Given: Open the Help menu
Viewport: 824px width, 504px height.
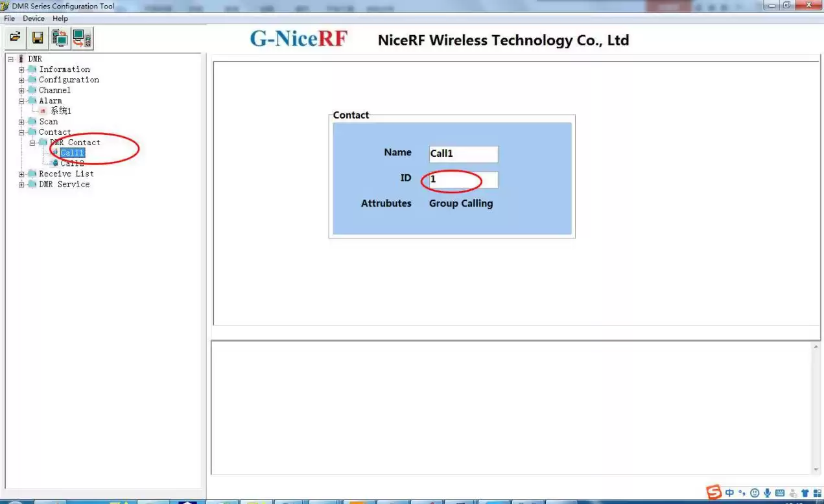Looking at the screenshot, I should (60, 19).
